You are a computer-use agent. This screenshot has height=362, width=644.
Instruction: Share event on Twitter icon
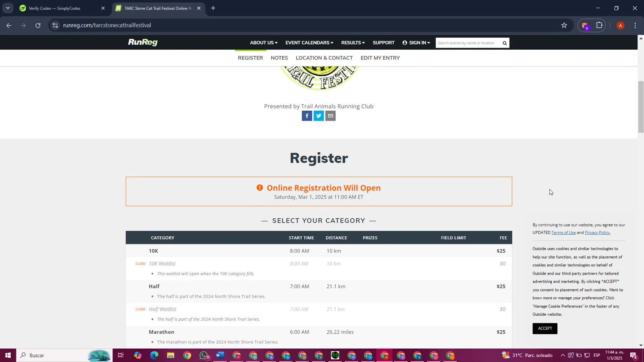319,116
